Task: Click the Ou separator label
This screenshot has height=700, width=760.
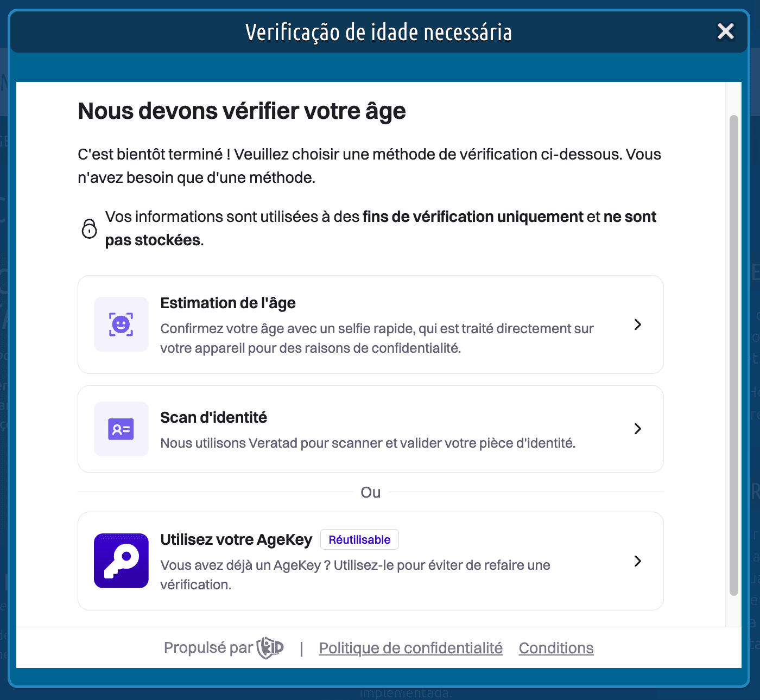Action: (371, 492)
